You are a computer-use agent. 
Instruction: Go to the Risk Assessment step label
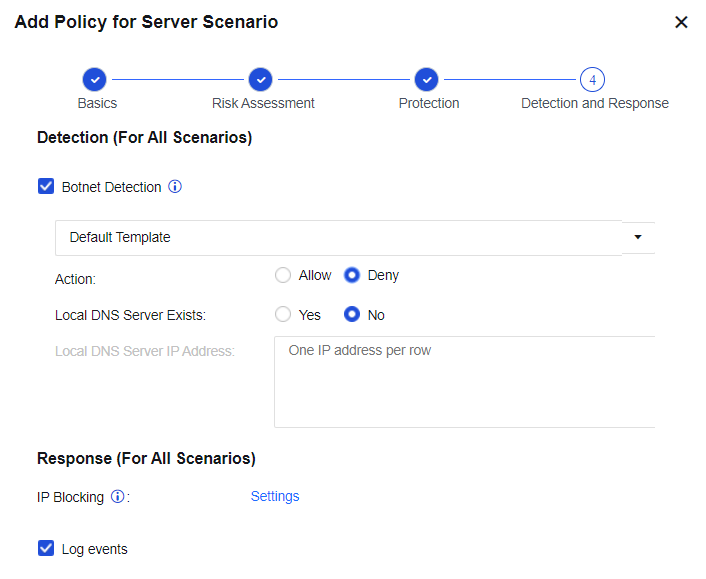[x=263, y=103]
